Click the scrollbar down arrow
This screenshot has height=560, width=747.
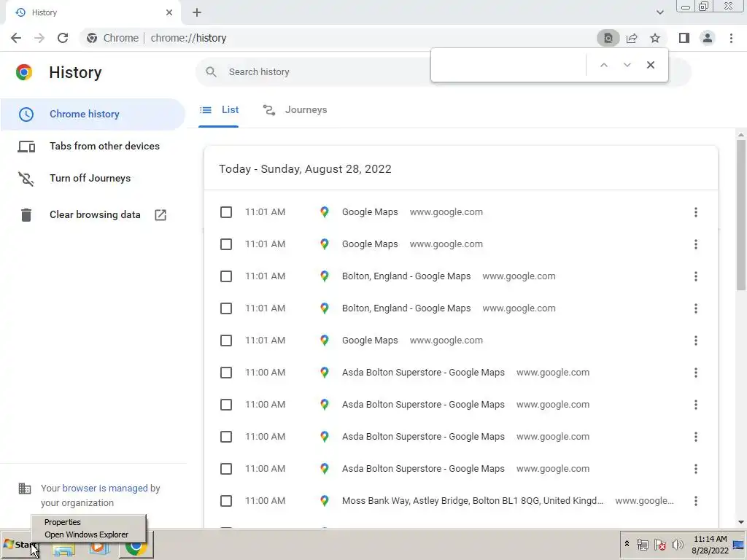click(741, 522)
